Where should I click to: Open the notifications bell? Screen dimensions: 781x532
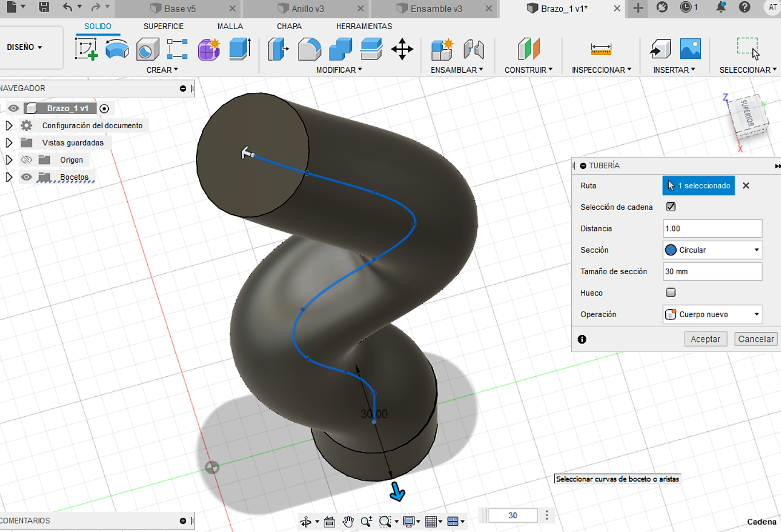[721, 7]
